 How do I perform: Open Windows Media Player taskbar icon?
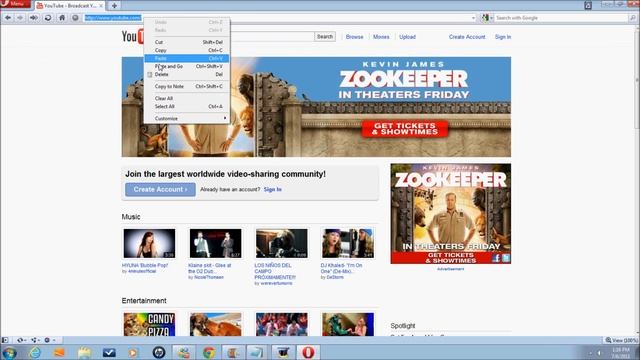(133, 352)
